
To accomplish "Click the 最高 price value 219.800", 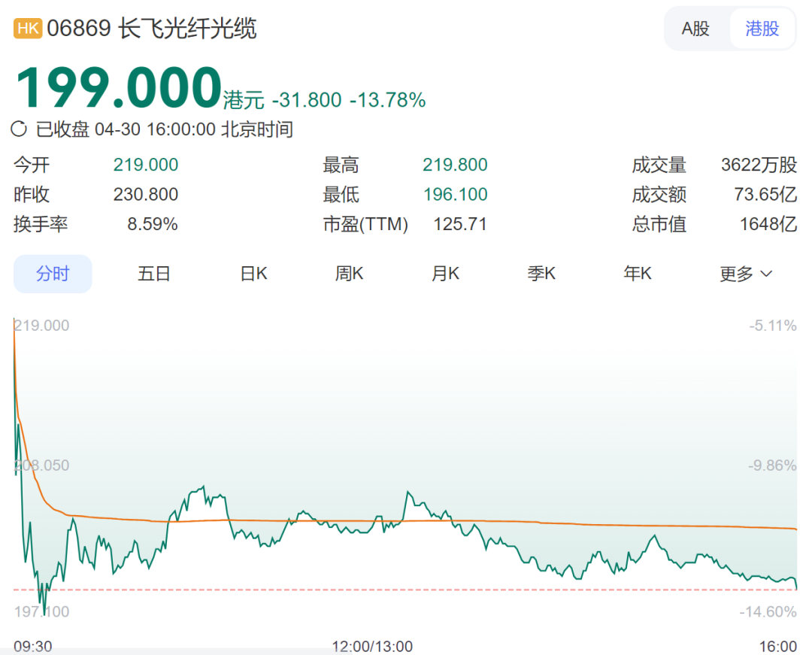I will [454, 165].
